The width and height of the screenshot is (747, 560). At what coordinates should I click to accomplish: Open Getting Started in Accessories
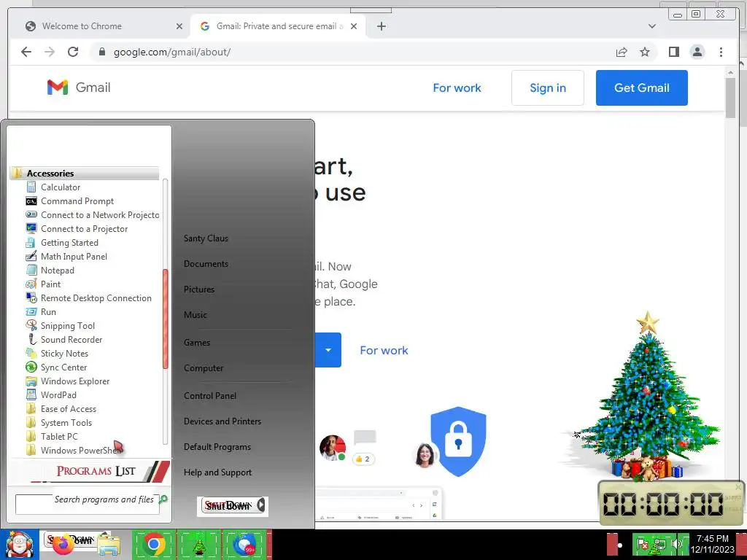point(69,242)
